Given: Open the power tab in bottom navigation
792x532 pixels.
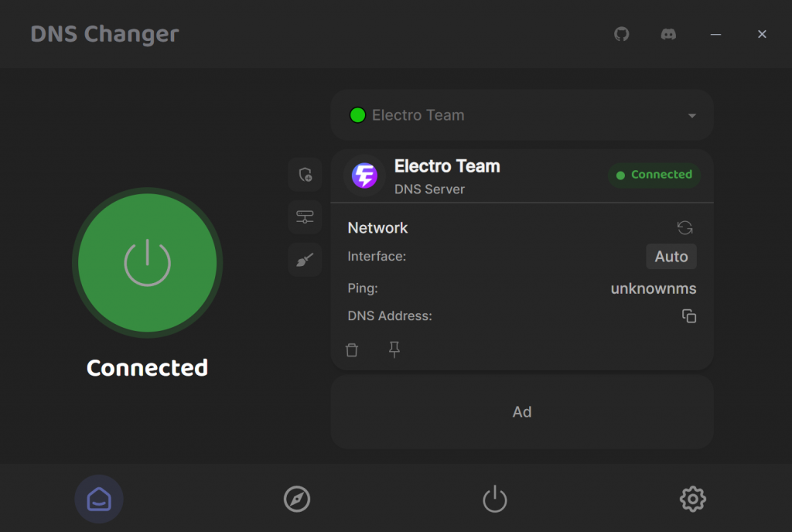Looking at the screenshot, I should coord(495,499).
